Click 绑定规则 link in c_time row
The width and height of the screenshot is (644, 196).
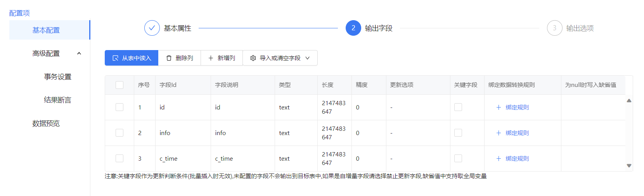(x=517, y=159)
